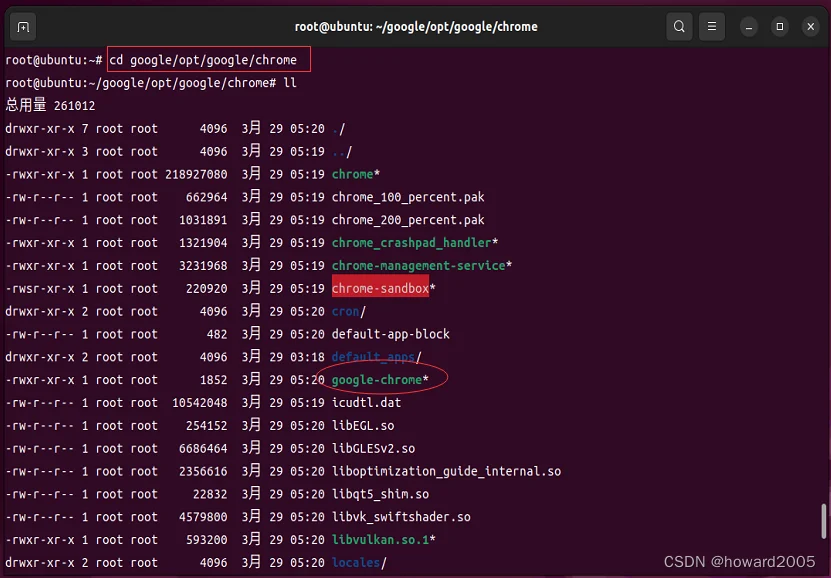The width and height of the screenshot is (831, 578).
Task: Click the -rwsr-xr-x permissions string
Action: pyautogui.click(x=40, y=288)
